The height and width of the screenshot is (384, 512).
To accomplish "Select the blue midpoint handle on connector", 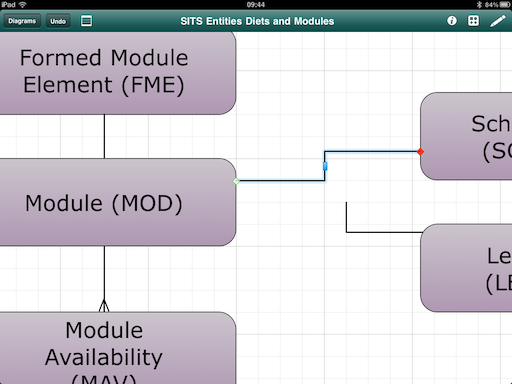I will click(325, 166).
